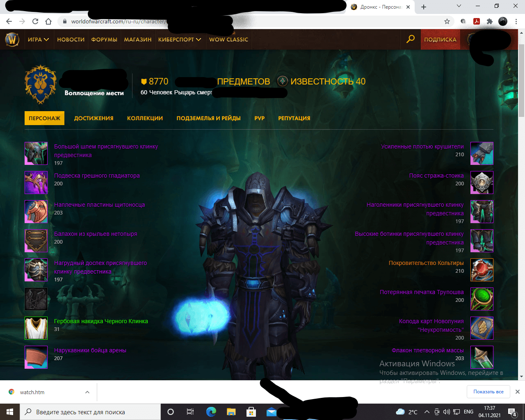Viewport: 525px width, 420px height.
Task: Click the empty shirt slot icon
Action: 36,299
